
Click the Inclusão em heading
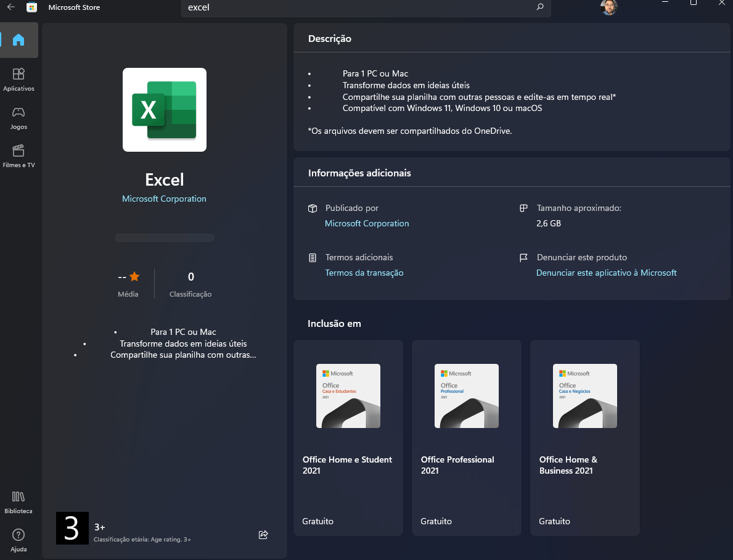(334, 324)
